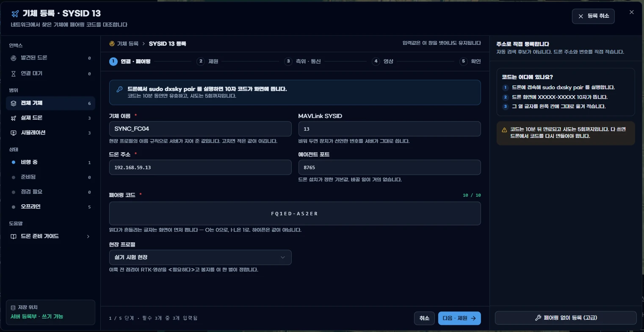This screenshot has height=332, width=644.
Task: Expand the 드론 준비 가이드 chevron
Action: pos(88,236)
